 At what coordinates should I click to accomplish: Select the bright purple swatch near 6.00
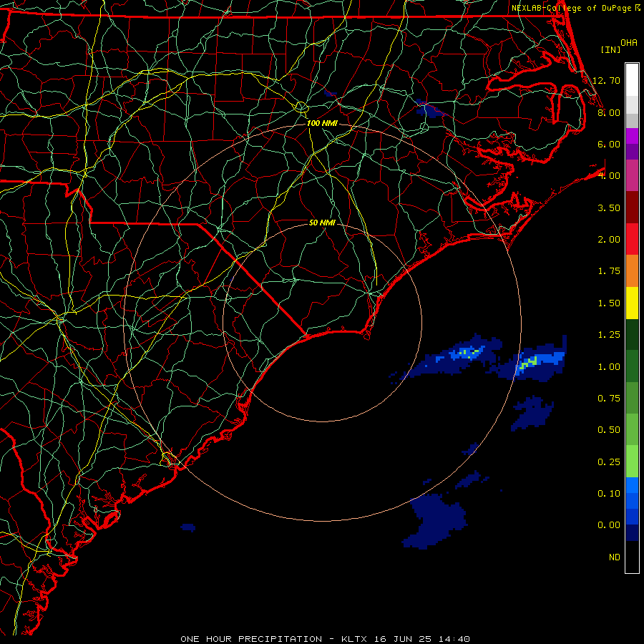pyautogui.click(x=632, y=136)
